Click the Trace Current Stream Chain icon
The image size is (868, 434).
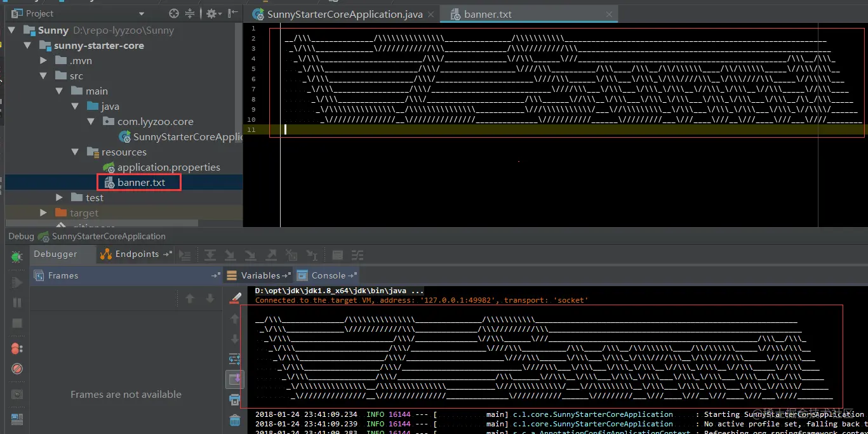coord(357,255)
